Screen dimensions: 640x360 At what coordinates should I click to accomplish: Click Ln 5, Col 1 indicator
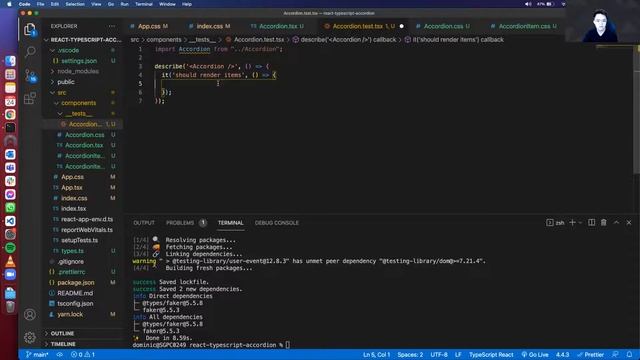[376, 354]
